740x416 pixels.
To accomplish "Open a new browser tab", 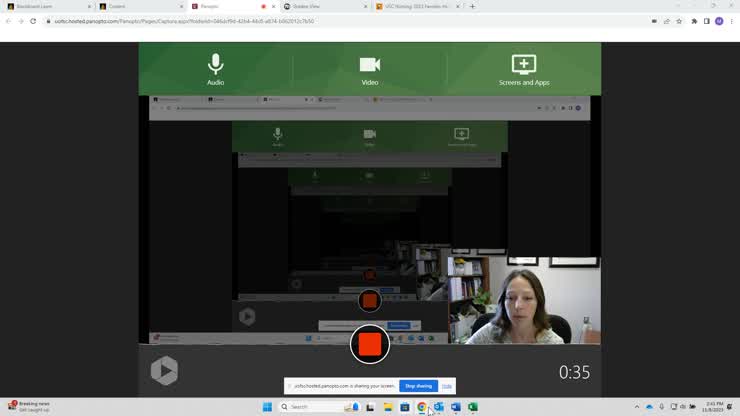I will 472,6.
